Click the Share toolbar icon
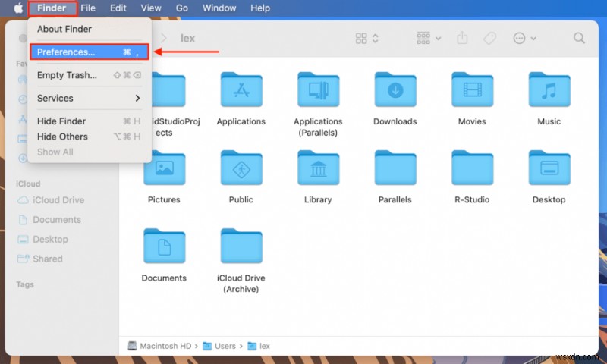607x364 pixels. point(462,38)
